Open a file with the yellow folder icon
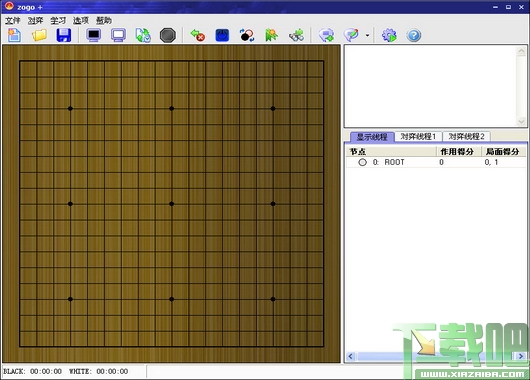The image size is (530, 380). pyautogui.click(x=39, y=35)
